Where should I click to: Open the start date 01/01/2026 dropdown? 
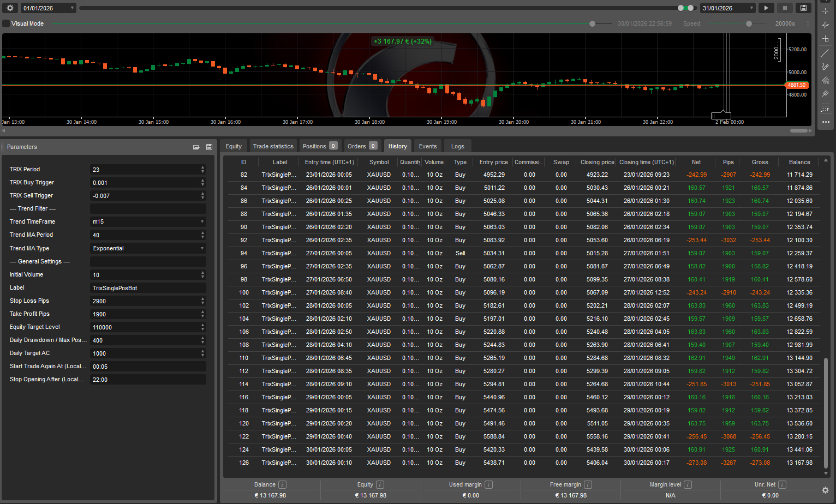pyautogui.click(x=48, y=8)
